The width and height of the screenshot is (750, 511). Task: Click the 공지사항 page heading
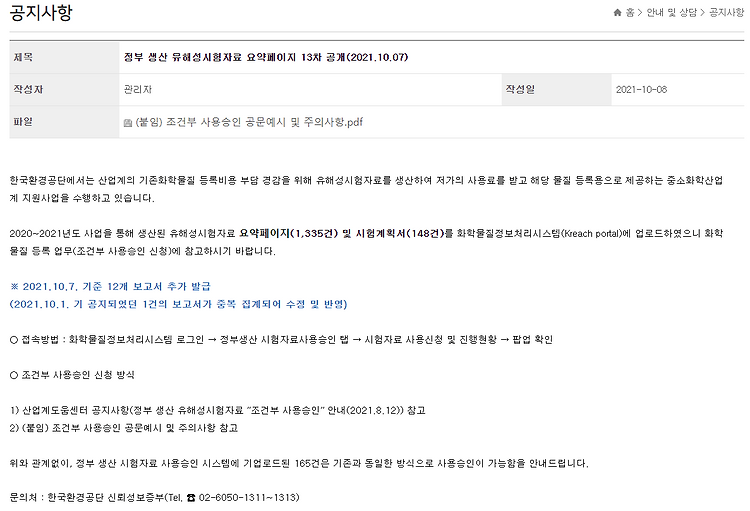[x=41, y=13]
